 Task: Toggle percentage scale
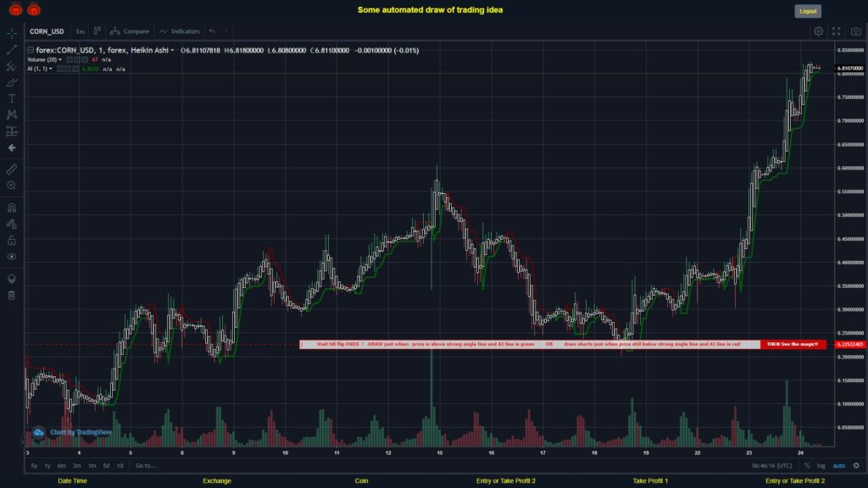[807, 466]
